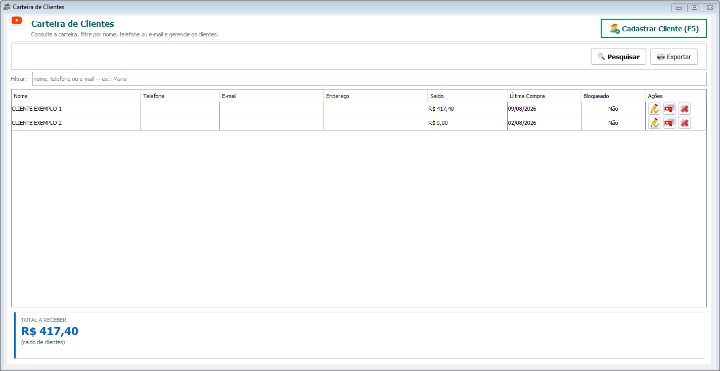Click the 02/08/2026 last purchase date
Screen dimensions: 720x371
544,123
